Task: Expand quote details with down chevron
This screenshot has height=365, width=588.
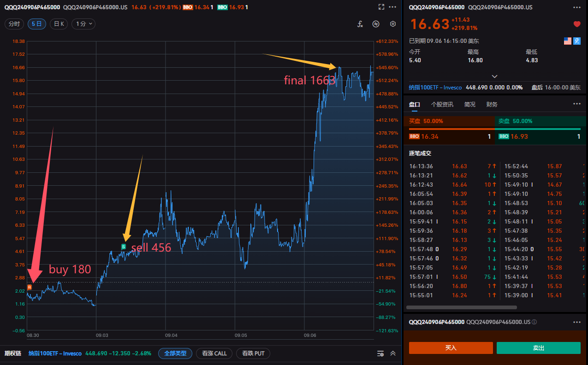Action: [x=494, y=76]
